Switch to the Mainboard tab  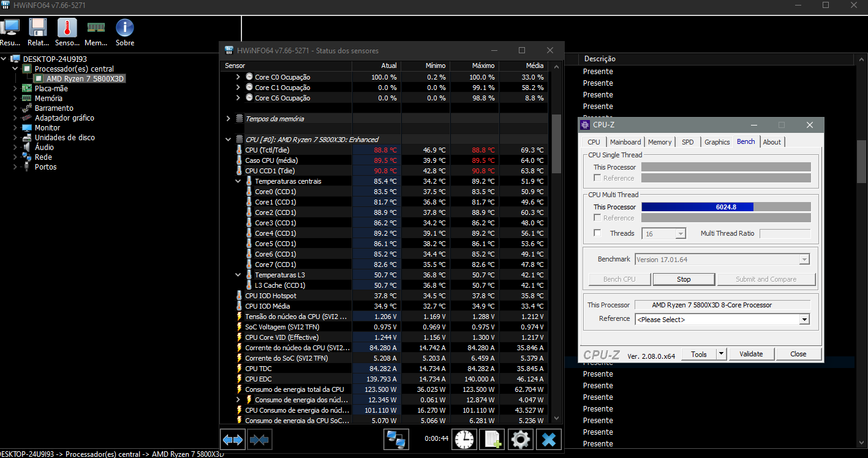(625, 142)
